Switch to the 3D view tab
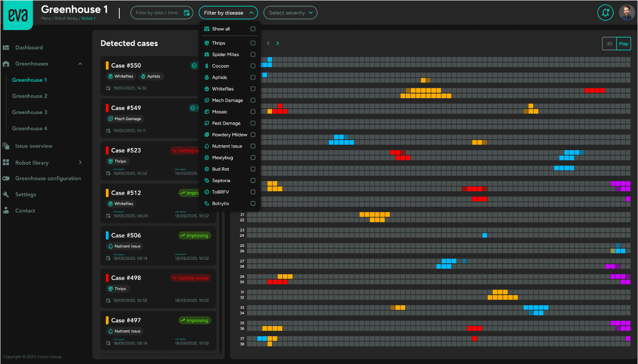Image resolution: width=638 pixels, height=364 pixels. [x=609, y=44]
